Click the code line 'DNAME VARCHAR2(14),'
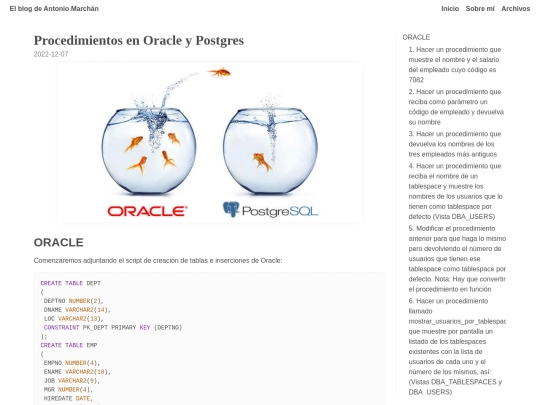The height and width of the screenshot is (405, 540). (77, 310)
